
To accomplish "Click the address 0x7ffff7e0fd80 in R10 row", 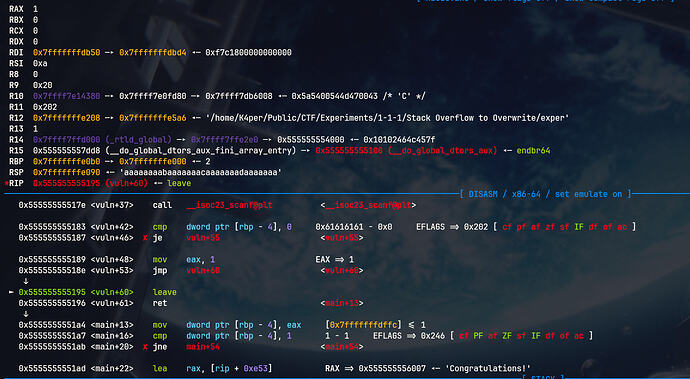I will (x=153, y=96).
